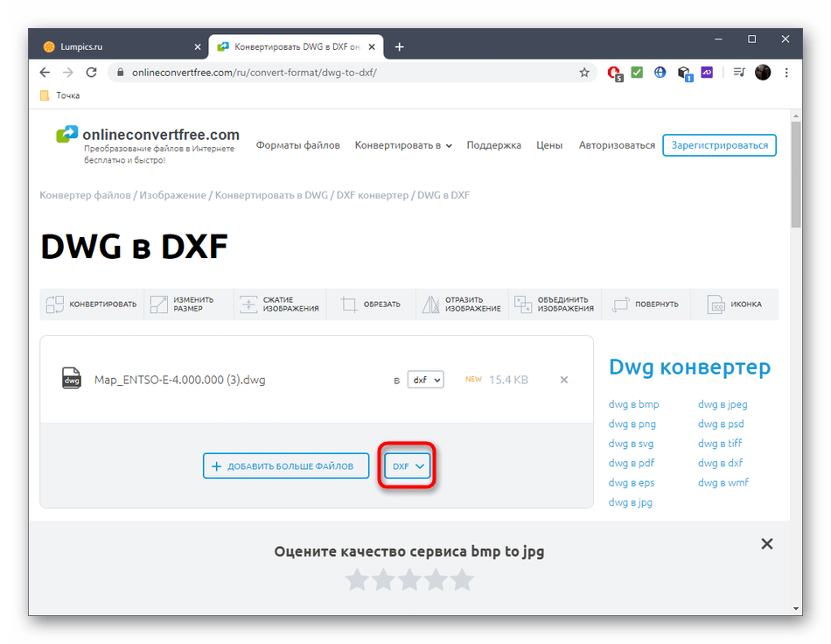Open the green checkmark extension
This screenshot has width=831, height=644.
637,73
